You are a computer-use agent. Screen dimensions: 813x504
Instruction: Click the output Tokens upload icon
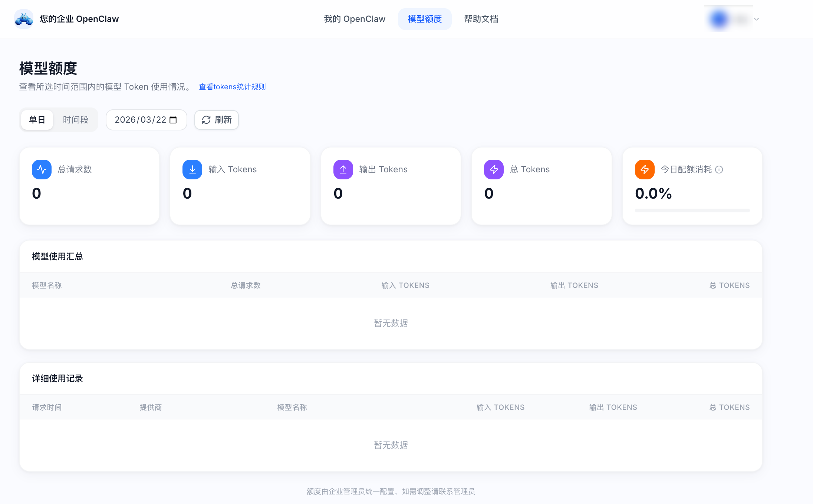(x=343, y=169)
